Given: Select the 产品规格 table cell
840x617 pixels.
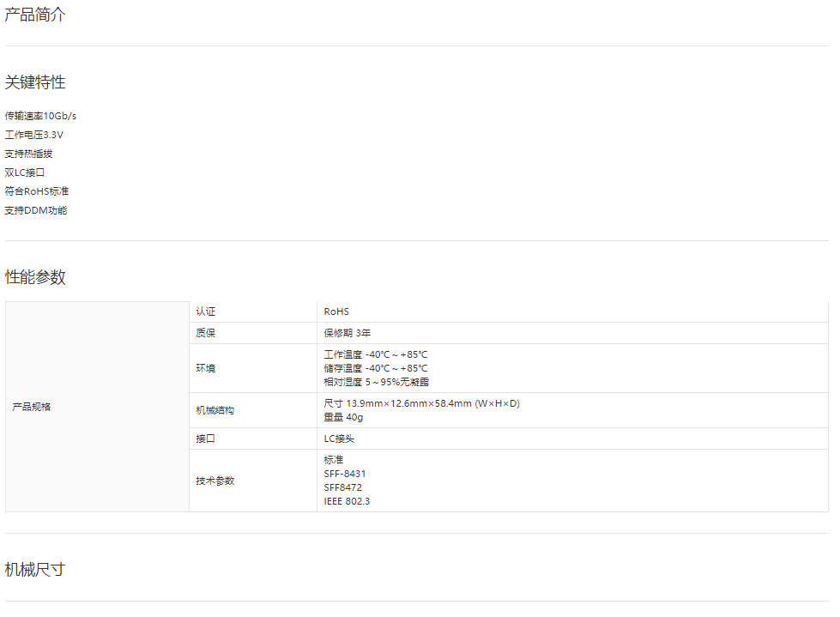Looking at the screenshot, I should click(32, 407).
